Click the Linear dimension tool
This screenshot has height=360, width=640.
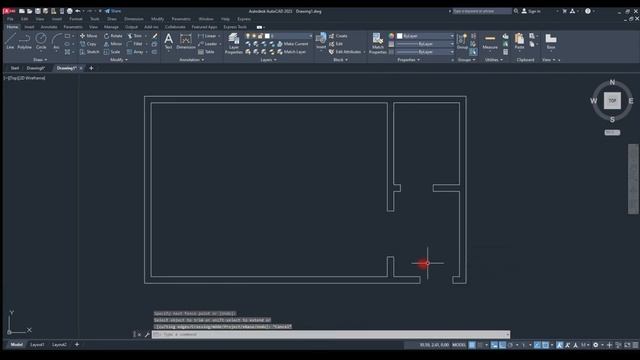pyautogui.click(x=207, y=36)
